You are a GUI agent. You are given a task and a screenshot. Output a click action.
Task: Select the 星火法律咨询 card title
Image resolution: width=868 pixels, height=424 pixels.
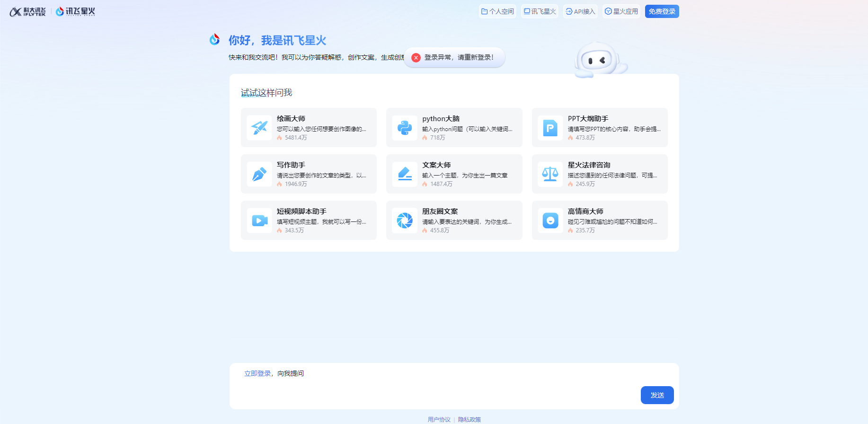tap(589, 165)
